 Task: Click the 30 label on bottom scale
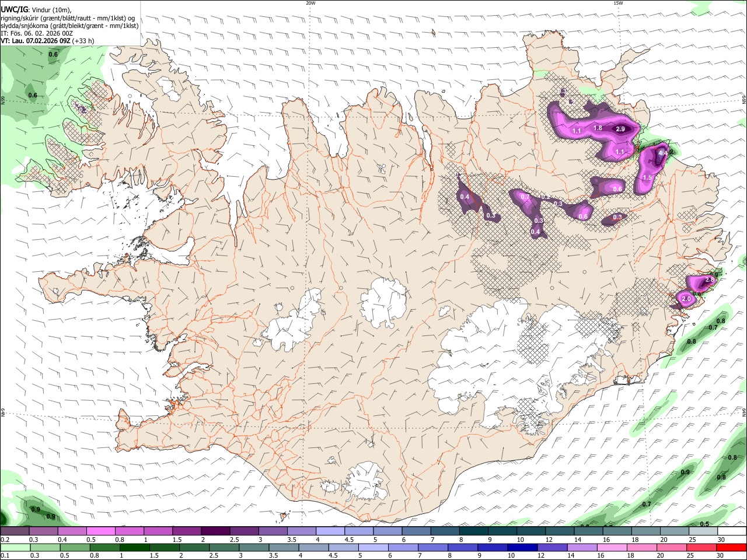click(x=721, y=556)
